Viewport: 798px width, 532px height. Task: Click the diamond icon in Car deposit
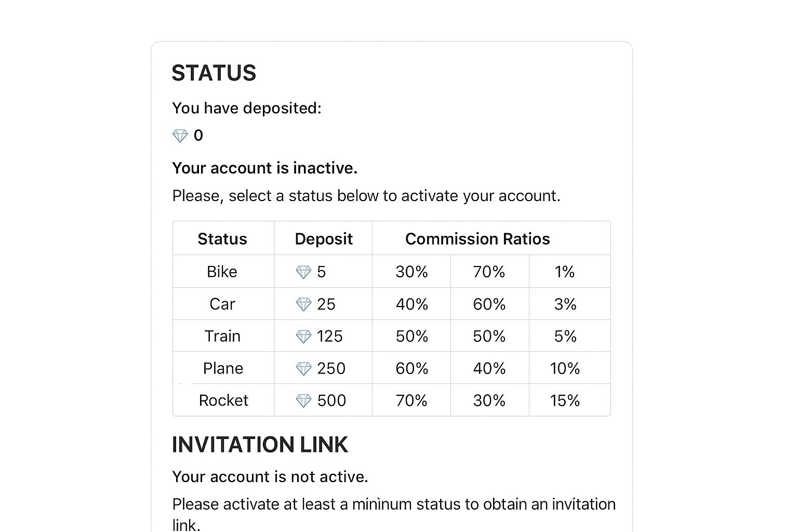click(303, 304)
